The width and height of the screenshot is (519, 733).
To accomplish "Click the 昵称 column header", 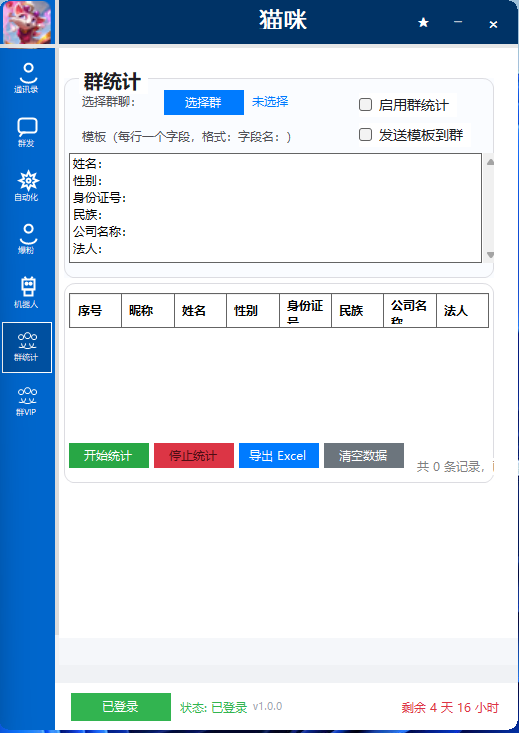I will pos(148,310).
